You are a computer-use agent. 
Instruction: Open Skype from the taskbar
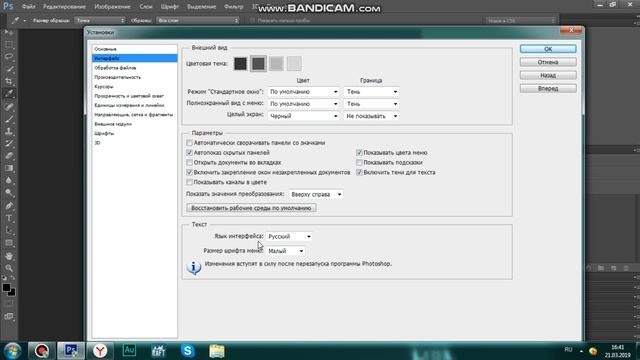tap(188, 351)
